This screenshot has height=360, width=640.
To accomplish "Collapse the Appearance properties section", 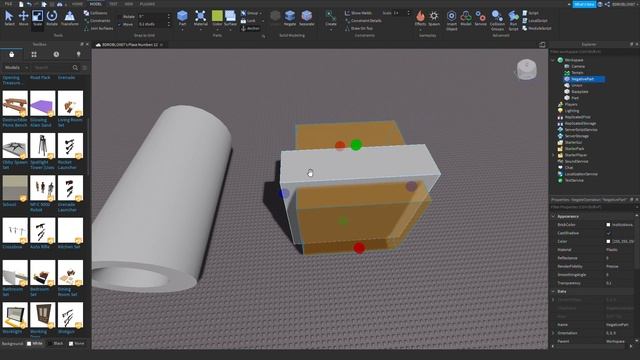I will point(553,216).
